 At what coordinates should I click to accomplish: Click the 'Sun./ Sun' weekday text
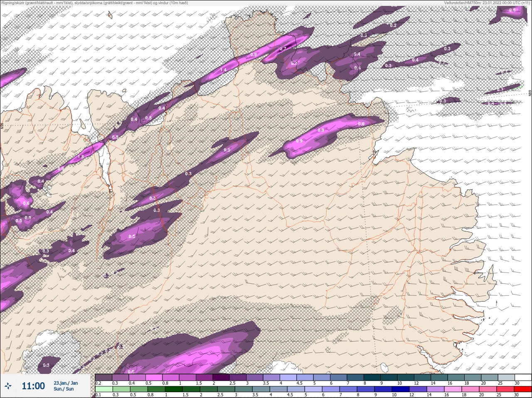[64, 389]
